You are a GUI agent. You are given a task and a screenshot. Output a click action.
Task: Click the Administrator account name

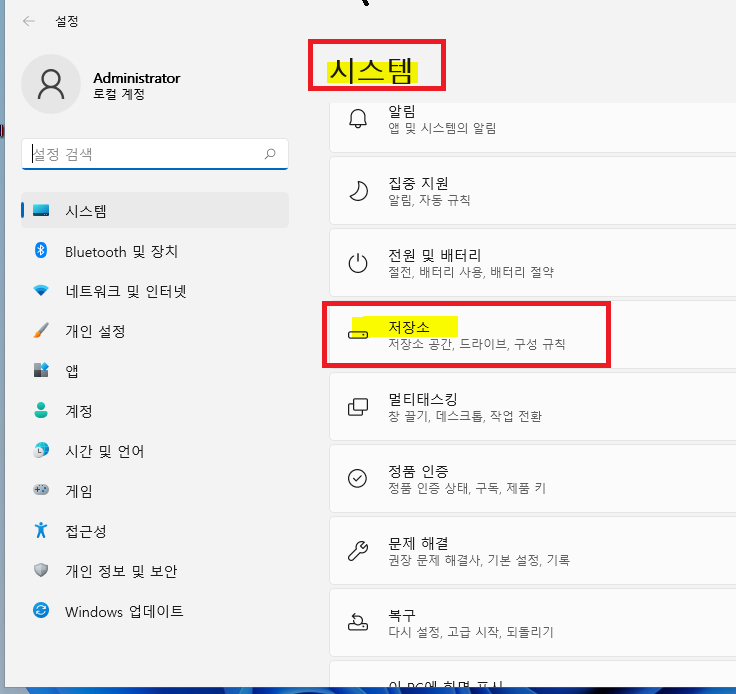(x=137, y=78)
